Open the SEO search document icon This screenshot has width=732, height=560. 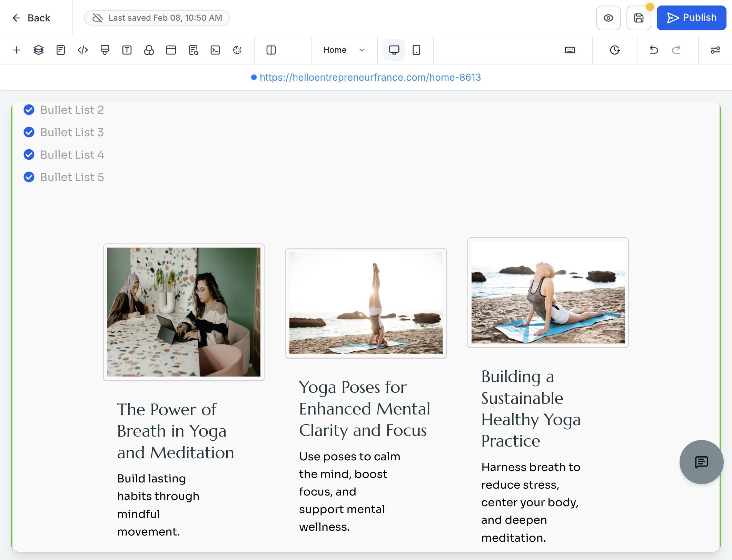pos(193,50)
